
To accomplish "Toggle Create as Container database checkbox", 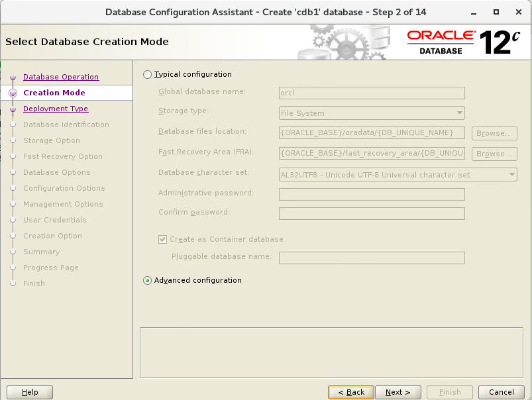I will [162, 240].
